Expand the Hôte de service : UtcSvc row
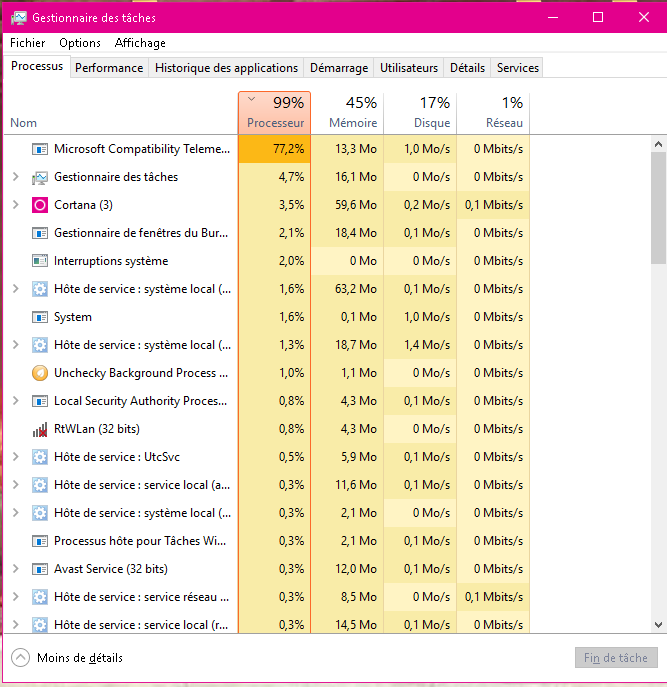The height and width of the screenshot is (687, 667). 16,457
